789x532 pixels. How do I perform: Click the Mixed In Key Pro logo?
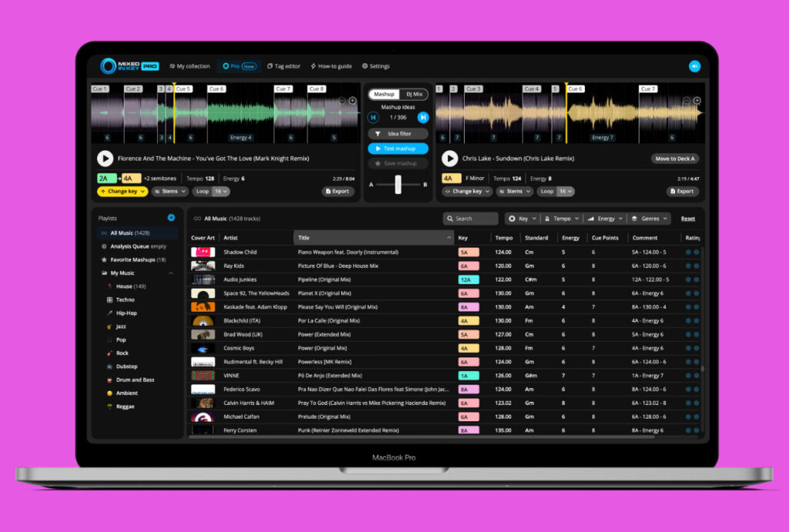tap(129, 66)
